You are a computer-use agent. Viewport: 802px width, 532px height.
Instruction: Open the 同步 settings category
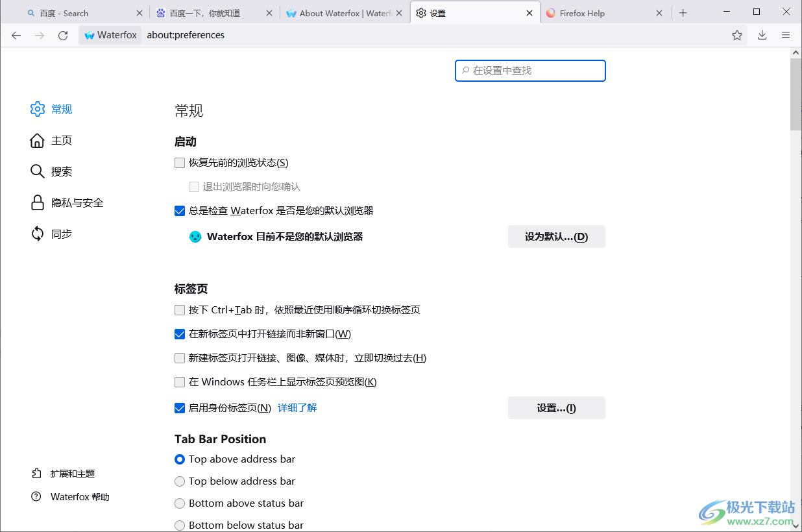62,234
